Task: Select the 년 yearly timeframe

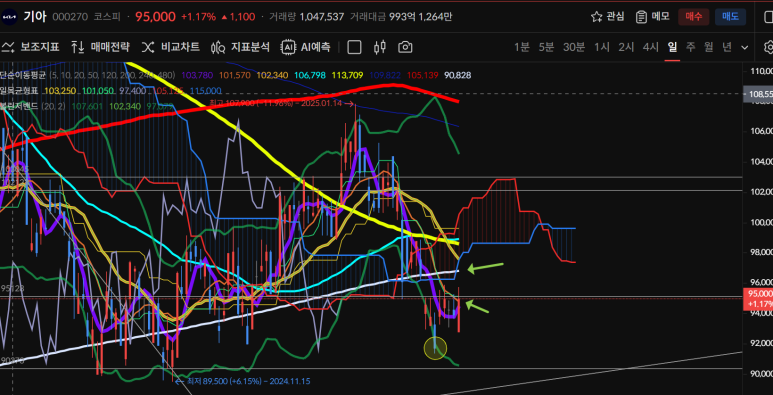Action: pos(727,47)
